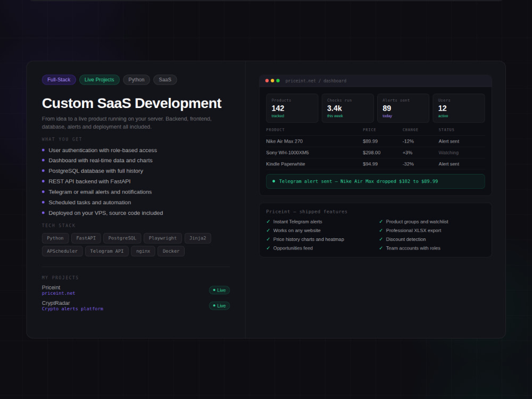532x399 pixels.
Task: Click the -32% change cell
Action: pos(408,164)
